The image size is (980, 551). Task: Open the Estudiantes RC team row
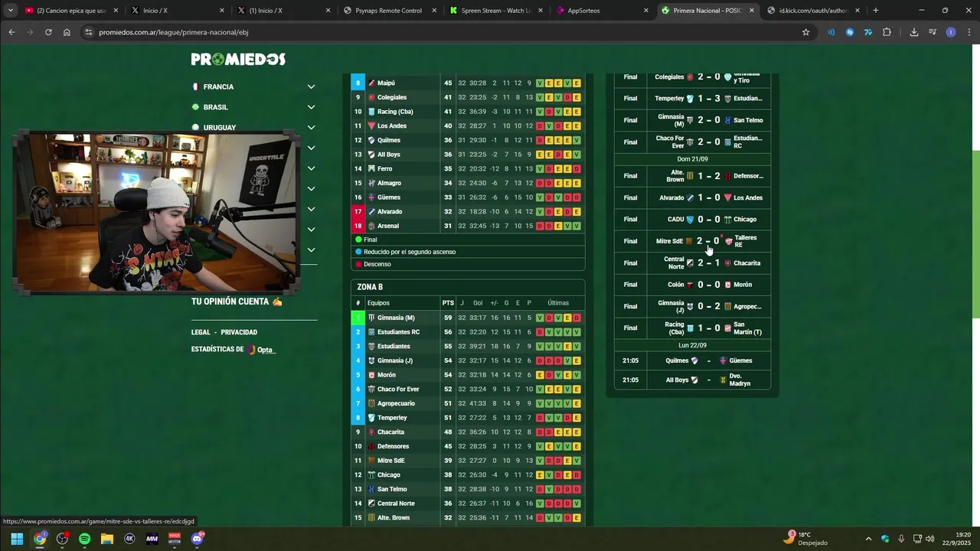point(468,332)
